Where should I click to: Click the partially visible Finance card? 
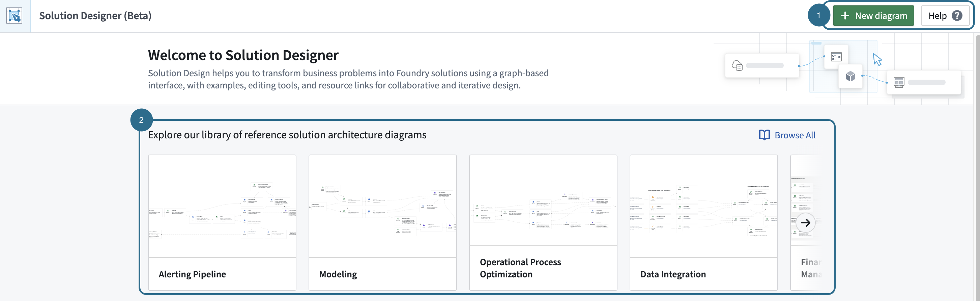click(806, 223)
